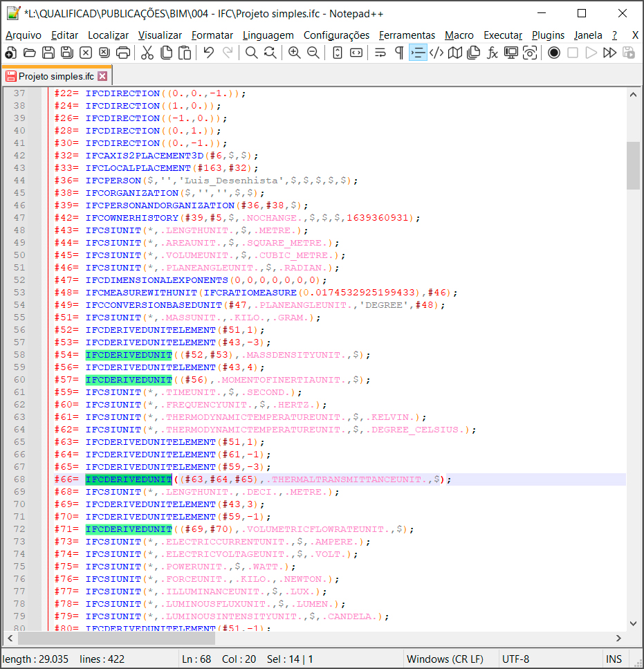Zoom out using the minus magnifier
This screenshot has width=644, height=669.
coord(313,53)
